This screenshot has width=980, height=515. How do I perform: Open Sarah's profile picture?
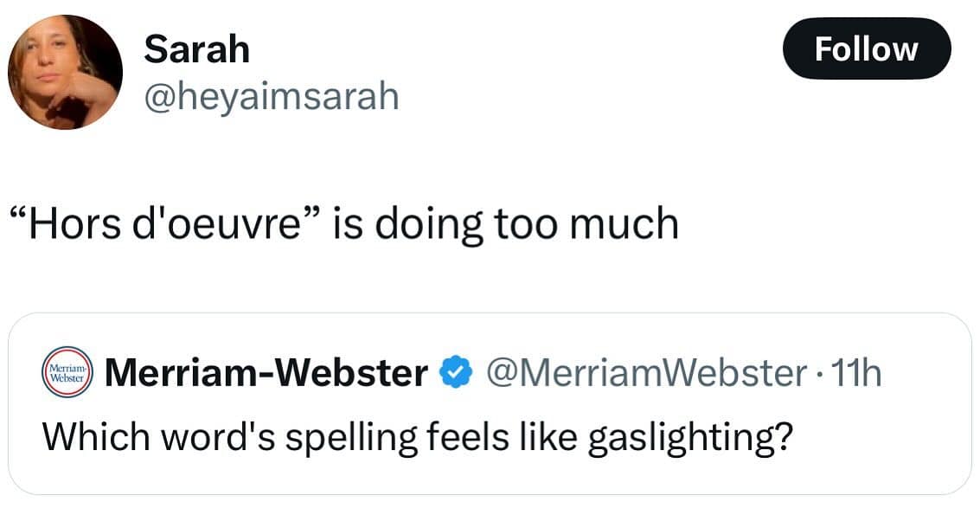[65, 72]
